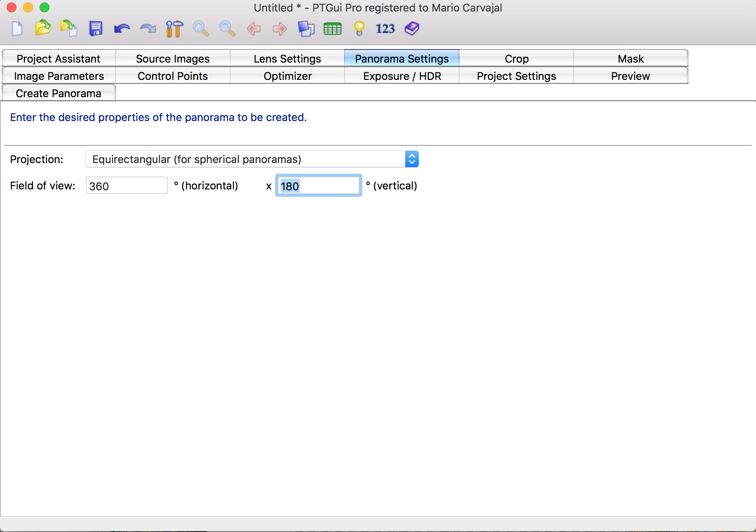Open the Optimizer tab
Viewport: 756px width, 532px height.
pos(287,76)
